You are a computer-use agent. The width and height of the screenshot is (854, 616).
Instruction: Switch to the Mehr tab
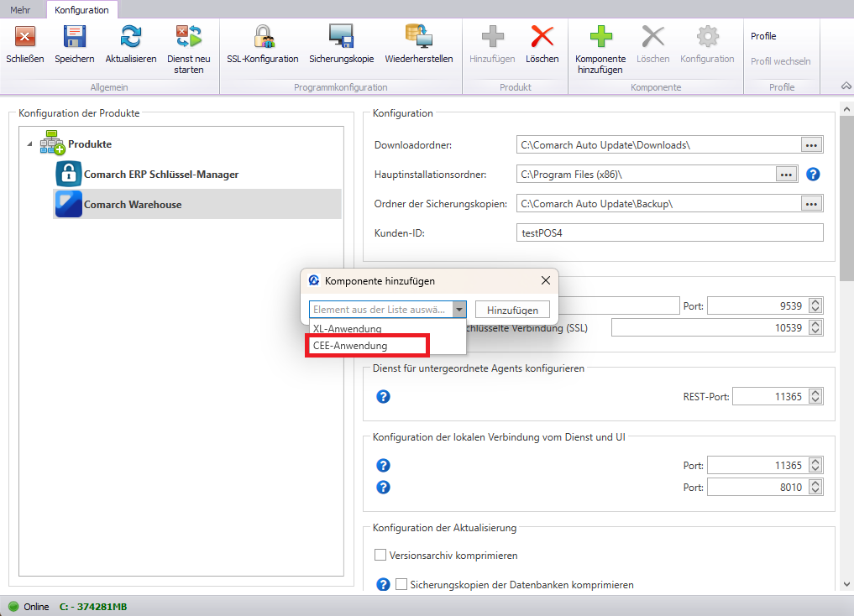coord(20,10)
